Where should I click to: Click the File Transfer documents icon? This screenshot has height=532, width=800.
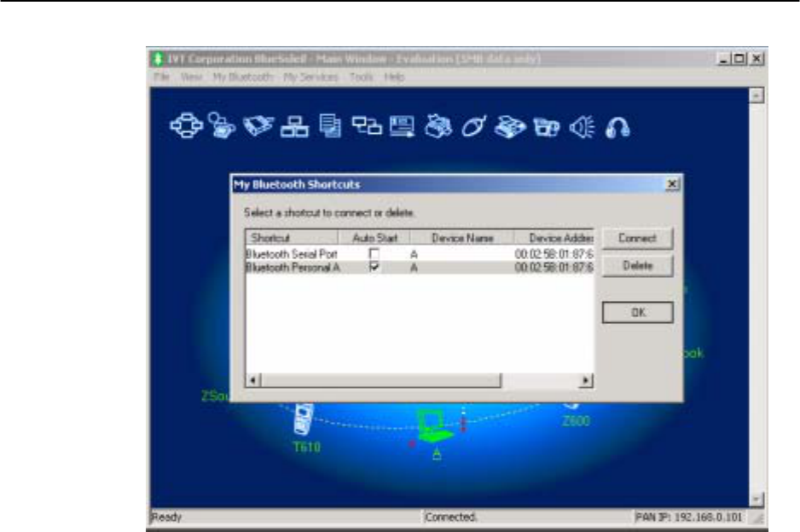(330, 125)
